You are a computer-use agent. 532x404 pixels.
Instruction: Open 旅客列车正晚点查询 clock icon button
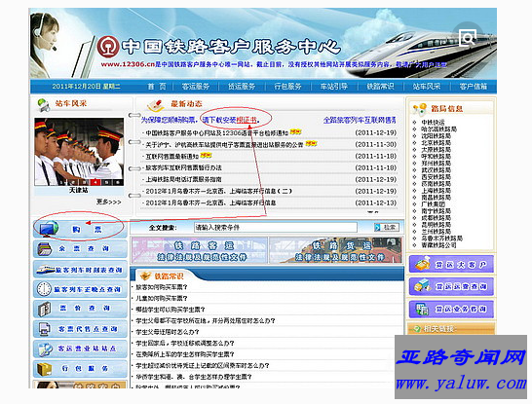click(x=80, y=289)
